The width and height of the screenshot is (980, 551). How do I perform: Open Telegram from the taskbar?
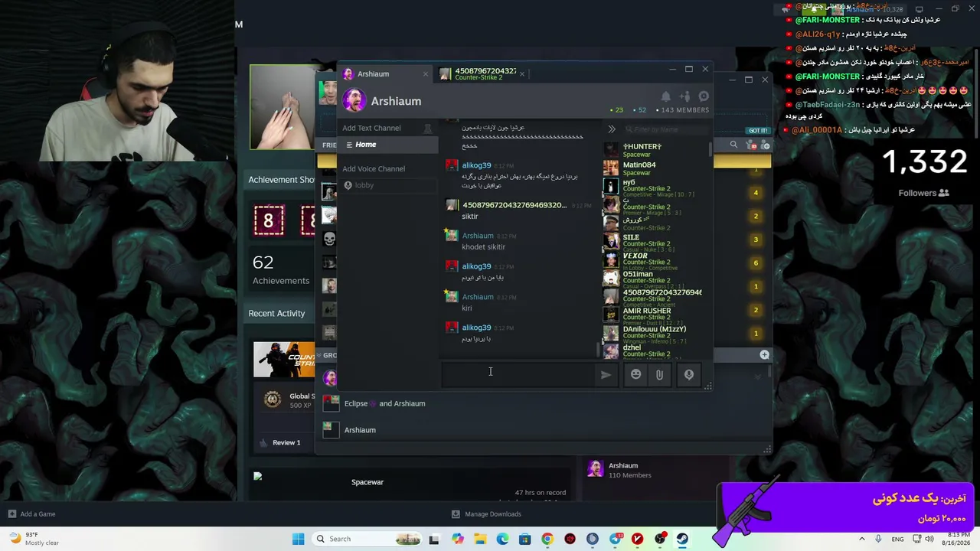coord(615,539)
